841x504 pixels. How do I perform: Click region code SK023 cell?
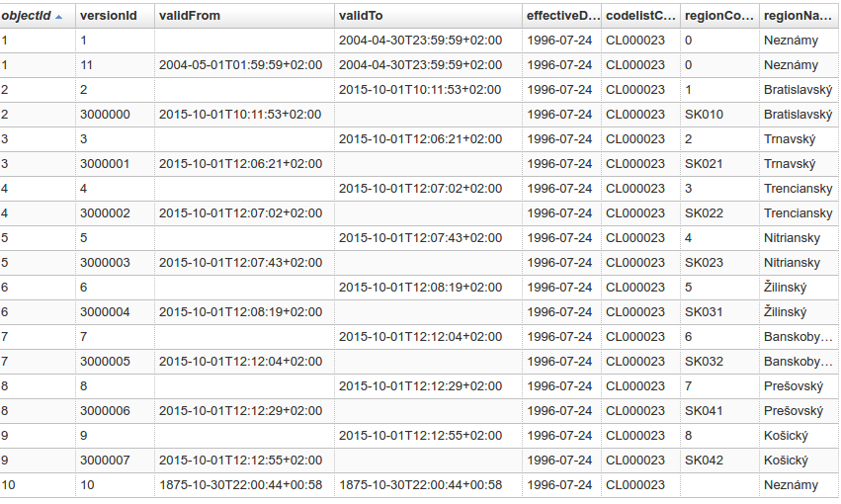click(x=704, y=263)
